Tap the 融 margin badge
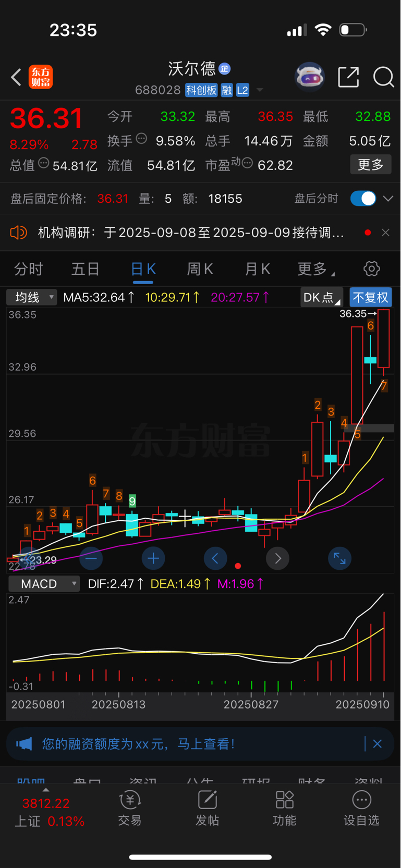This screenshot has height=868, width=401. (227, 90)
